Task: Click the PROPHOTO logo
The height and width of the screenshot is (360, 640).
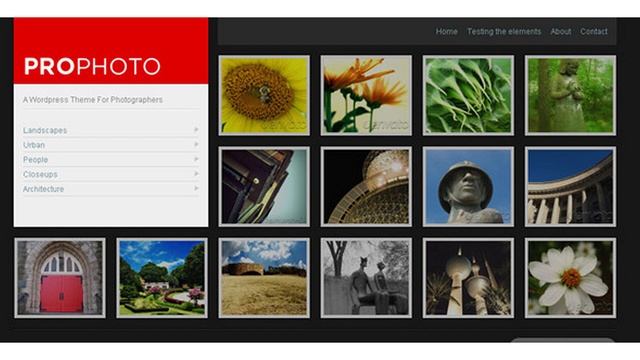Action: click(x=92, y=66)
